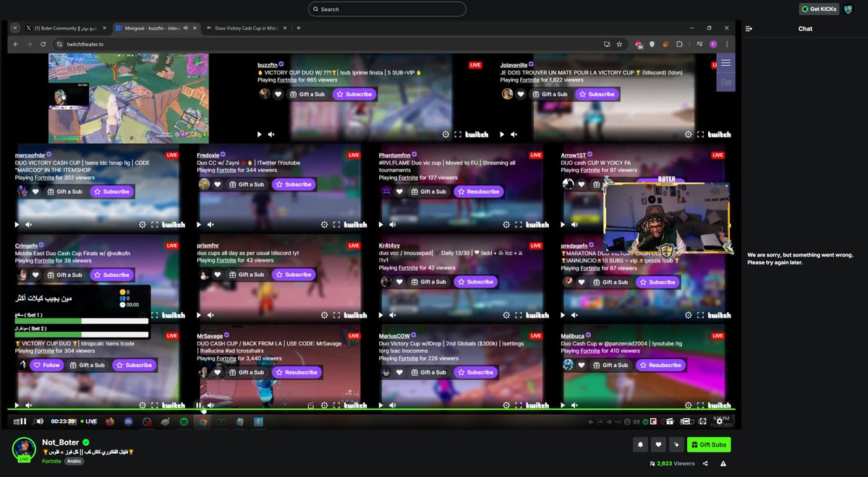The height and width of the screenshot is (477, 868).
Task: Switch to Duos Victory Cash Cup tab
Action: pyautogui.click(x=244, y=28)
